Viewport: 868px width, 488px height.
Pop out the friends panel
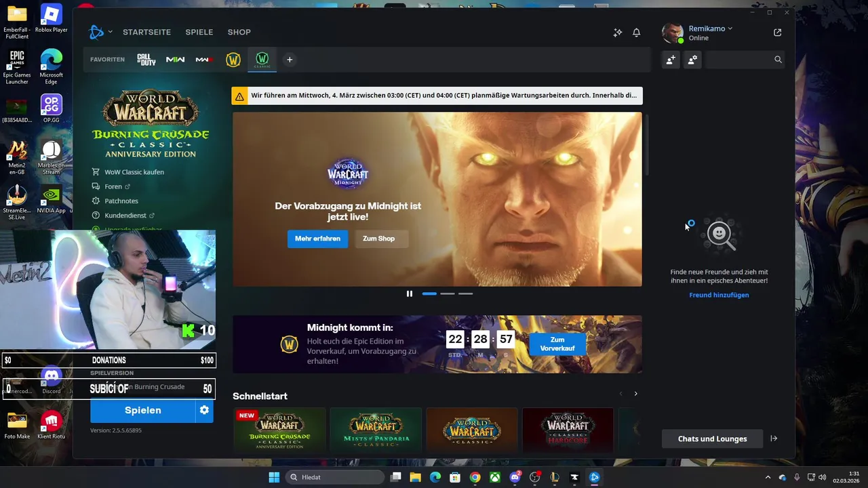778,32
